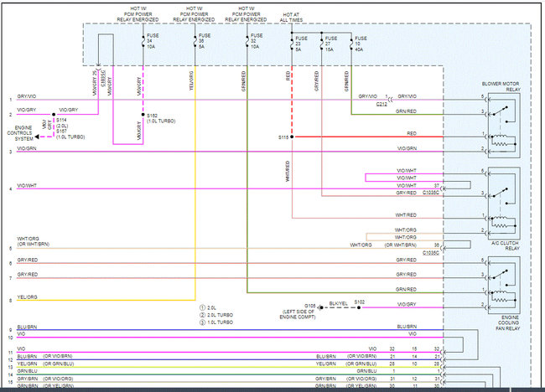Click the "BLK/YEL" wire label
Image resolution: width=545 pixels, height=392 pixels.
click(x=338, y=303)
